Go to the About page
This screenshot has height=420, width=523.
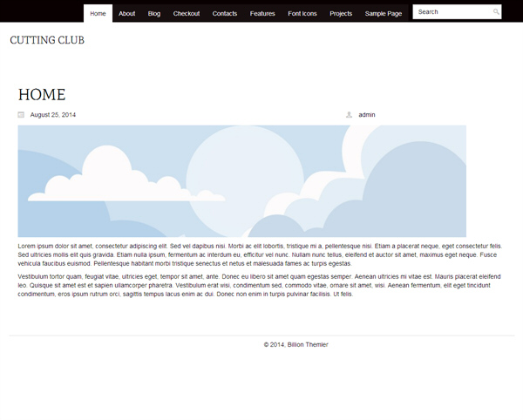click(x=126, y=14)
